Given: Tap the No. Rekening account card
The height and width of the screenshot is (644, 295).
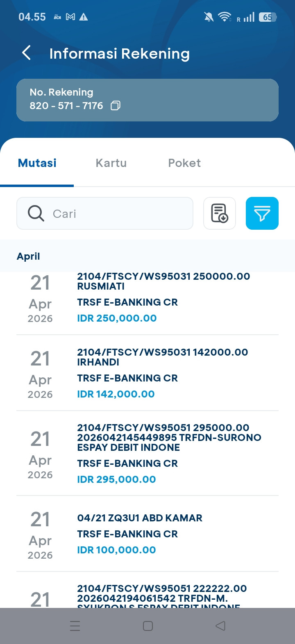Looking at the screenshot, I should coord(147,100).
